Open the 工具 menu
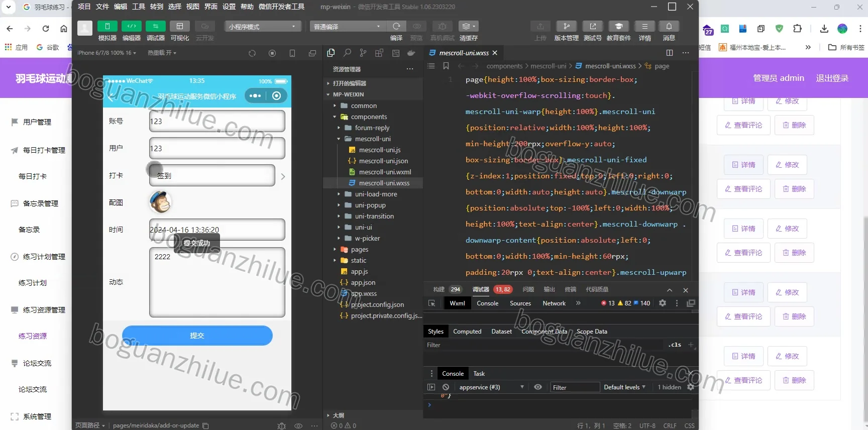 pyautogui.click(x=139, y=7)
